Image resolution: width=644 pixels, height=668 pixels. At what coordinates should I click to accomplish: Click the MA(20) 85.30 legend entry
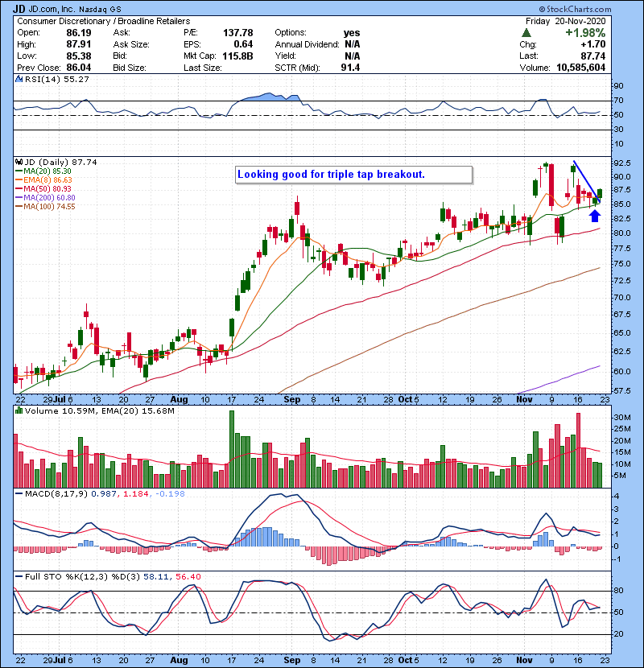tap(44, 171)
